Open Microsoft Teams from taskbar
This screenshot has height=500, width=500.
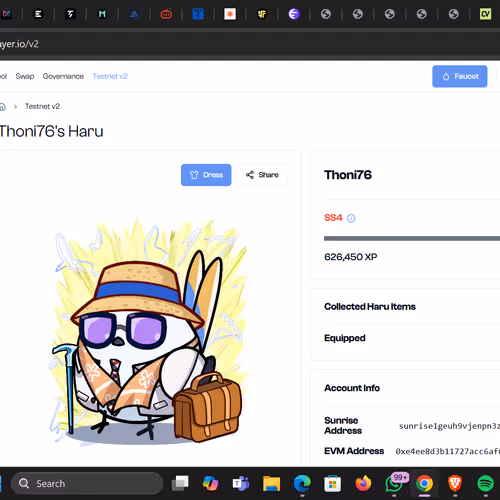tap(241, 483)
